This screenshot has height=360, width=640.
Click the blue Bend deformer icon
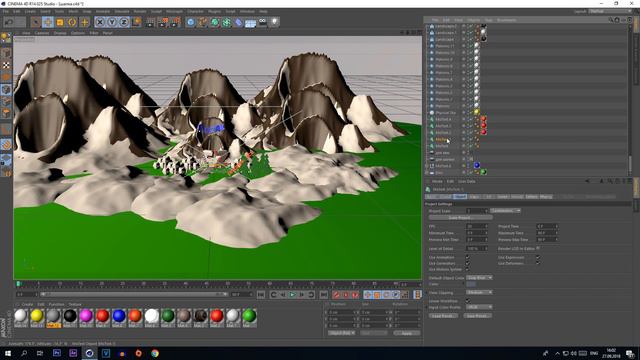pos(239,22)
